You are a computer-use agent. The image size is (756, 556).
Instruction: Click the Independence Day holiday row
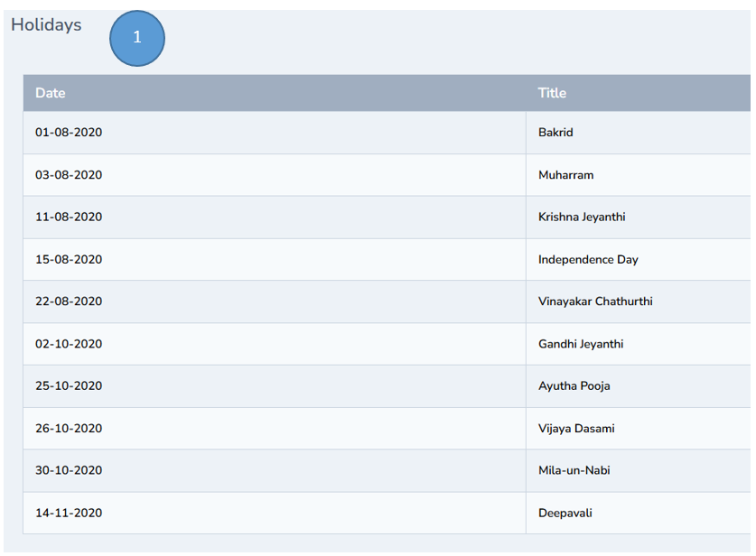tap(271, 259)
